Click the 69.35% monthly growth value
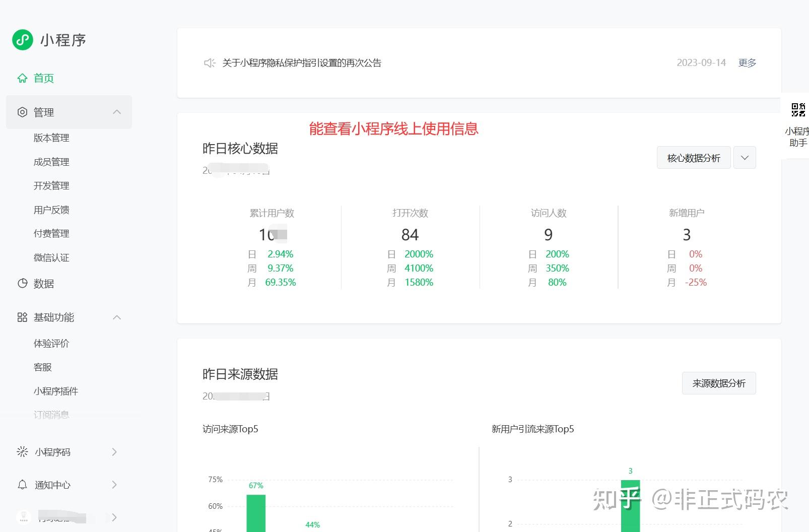The height and width of the screenshot is (532, 809). (281, 282)
